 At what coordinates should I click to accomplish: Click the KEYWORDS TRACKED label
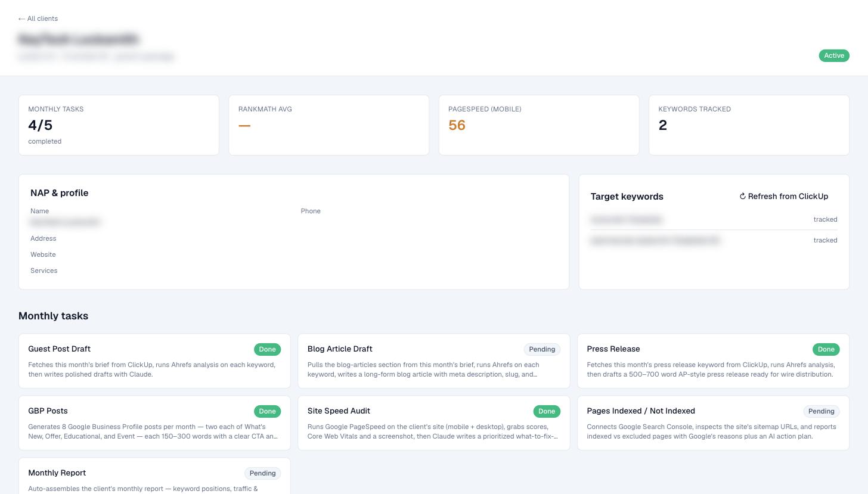pos(695,109)
